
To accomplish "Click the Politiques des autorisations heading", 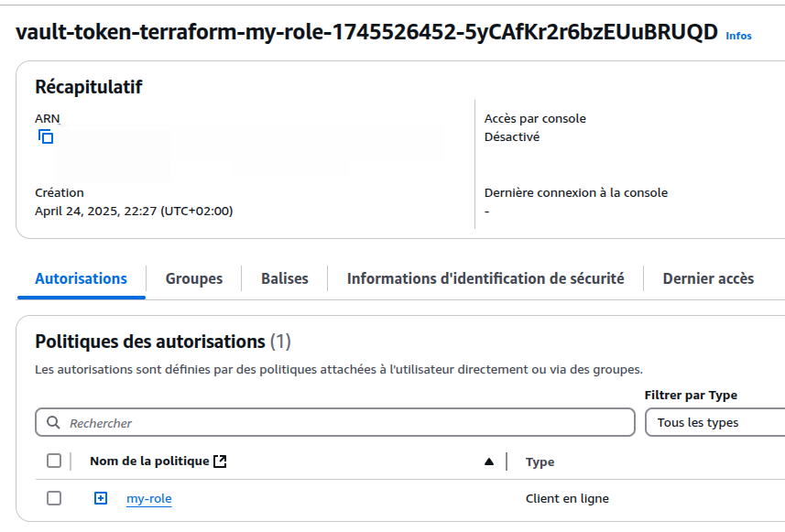I will pyautogui.click(x=149, y=342).
